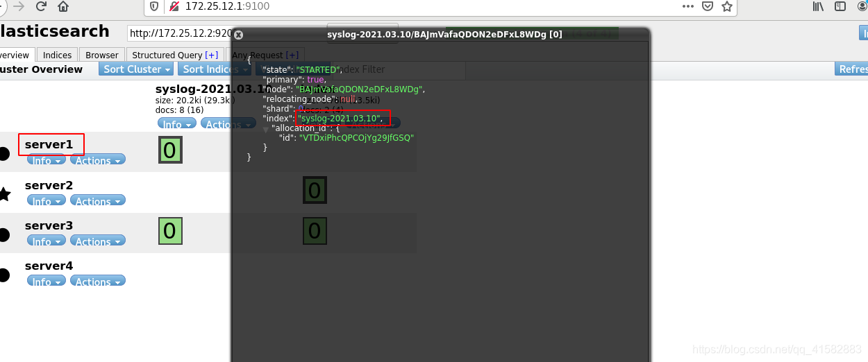The image size is (868, 362).
Task: Click the "STARTED" state value
Action: (x=319, y=70)
